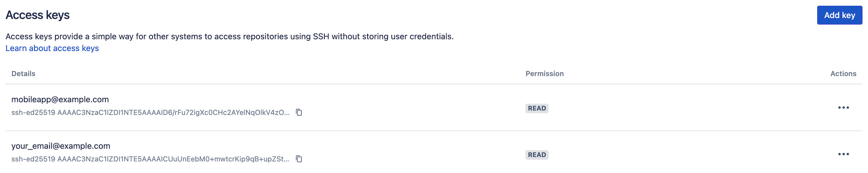Select the table row containing your_email@example.com
This screenshot has width=868, height=173.
[x=434, y=152]
